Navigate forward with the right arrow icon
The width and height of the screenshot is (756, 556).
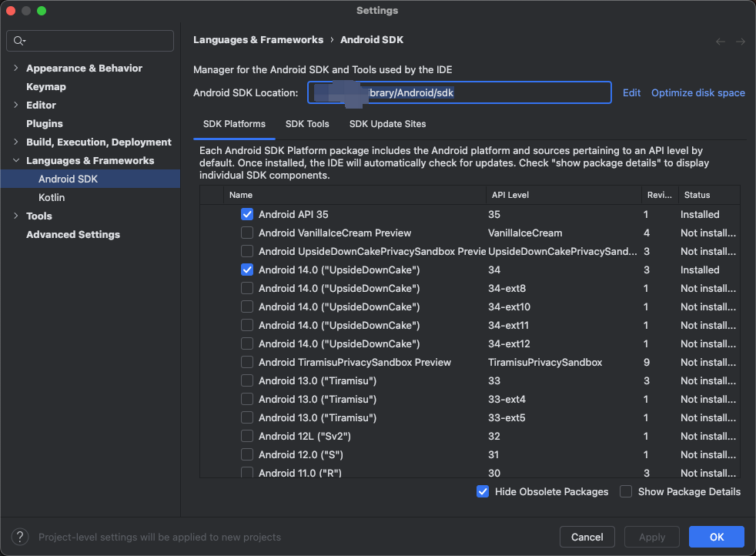(741, 42)
